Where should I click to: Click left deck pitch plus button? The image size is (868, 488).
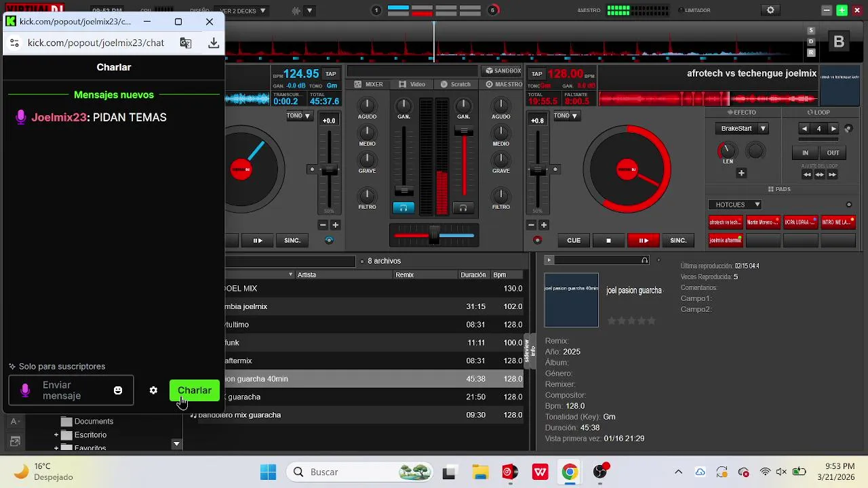335,225
